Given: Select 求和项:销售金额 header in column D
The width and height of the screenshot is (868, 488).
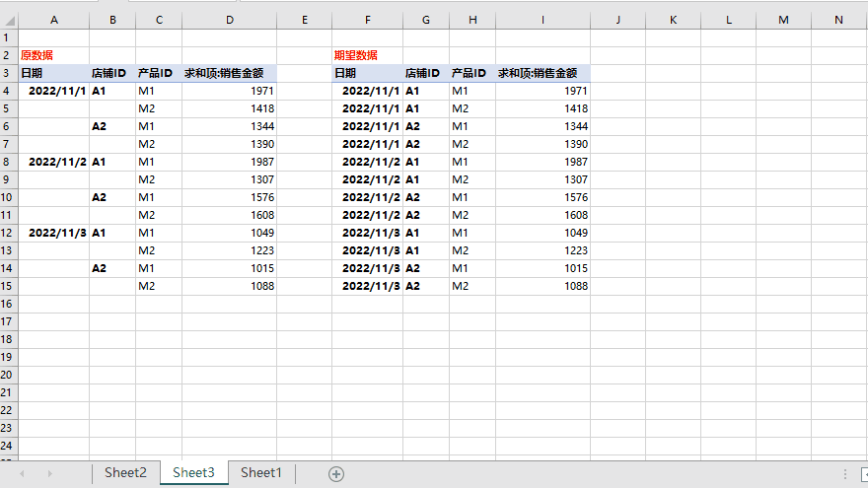Looking at the screenshot, I should pos(229,73).
